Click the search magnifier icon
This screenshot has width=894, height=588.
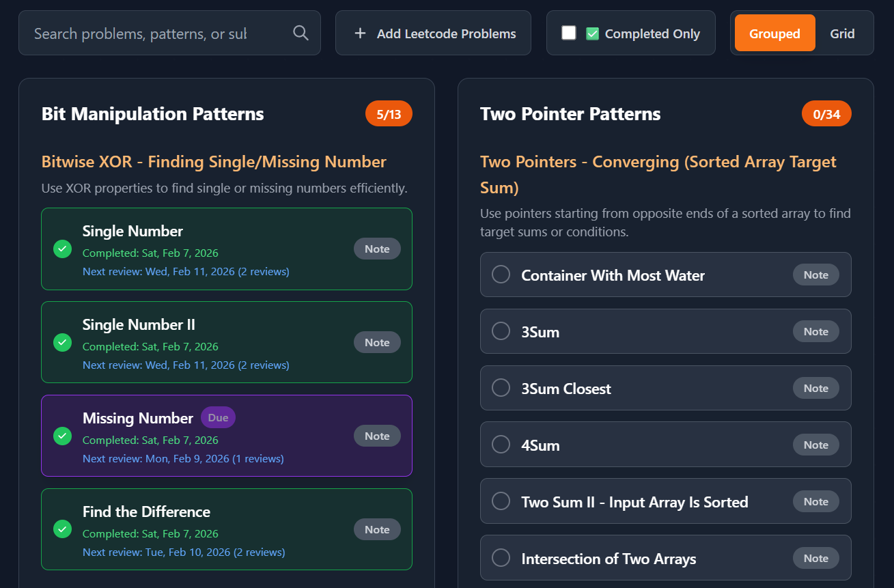301,33
